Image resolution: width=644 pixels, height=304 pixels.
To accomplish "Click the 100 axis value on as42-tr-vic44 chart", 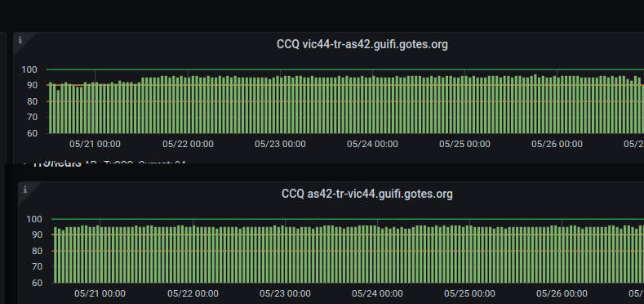I will pyautogui.click(x=34, y=219).
